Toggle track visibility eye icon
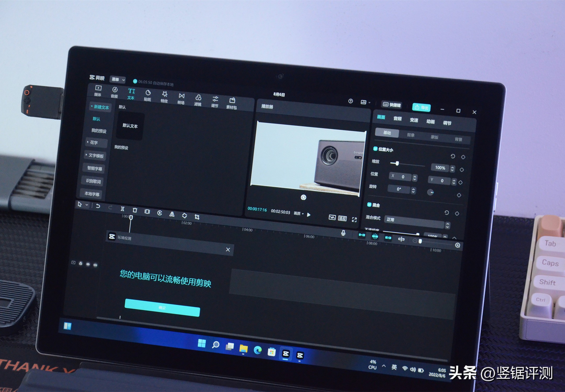 pos(88,264)
